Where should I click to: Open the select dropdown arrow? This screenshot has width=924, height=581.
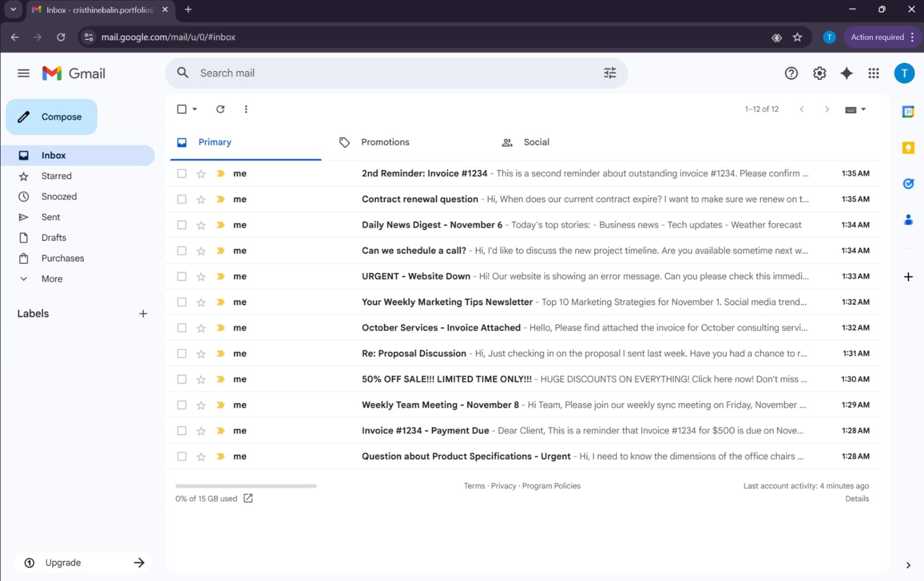(x=195, y=109)
